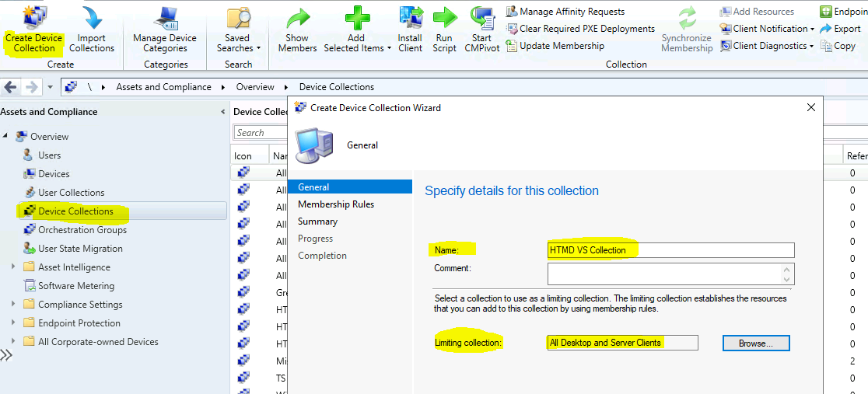This screenshot has height=394, width=868.
Task: Click the Search box in the collection list
Action: click(x=261, y=133)
